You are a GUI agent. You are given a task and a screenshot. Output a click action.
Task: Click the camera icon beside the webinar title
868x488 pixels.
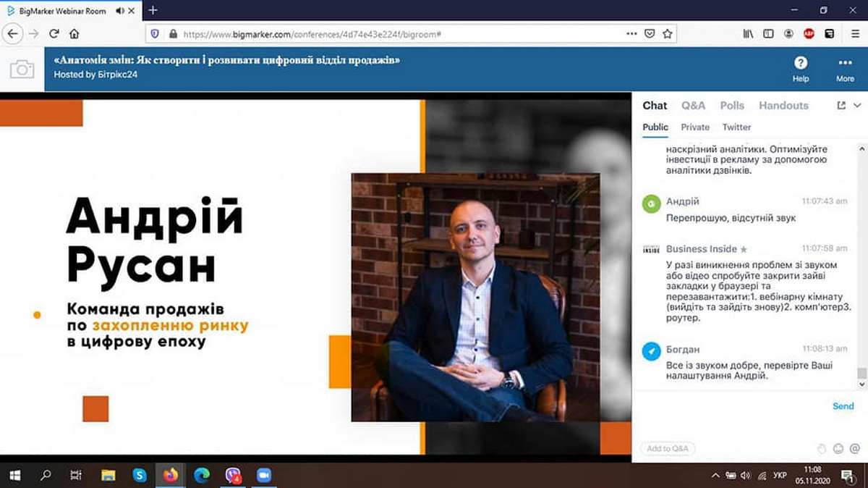[x=22, y=69]
